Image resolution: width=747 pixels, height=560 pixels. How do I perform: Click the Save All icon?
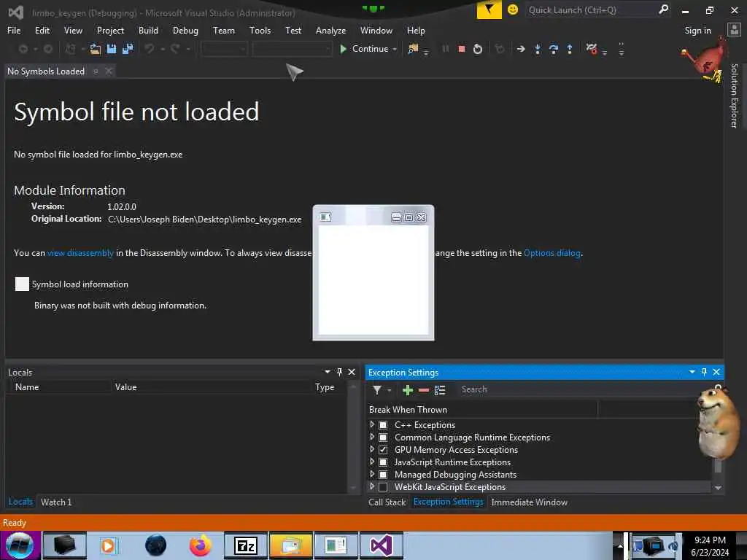click(x=128, y=49)
